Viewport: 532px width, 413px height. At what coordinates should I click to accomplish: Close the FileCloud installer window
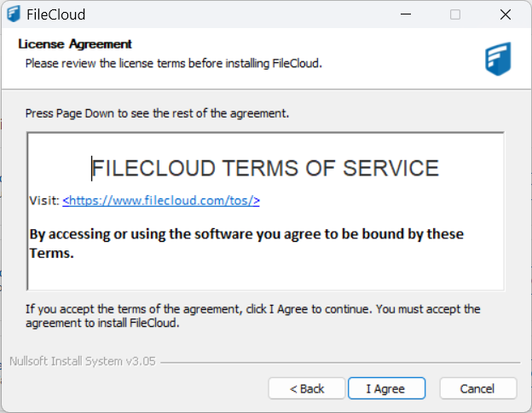(505, 14)
